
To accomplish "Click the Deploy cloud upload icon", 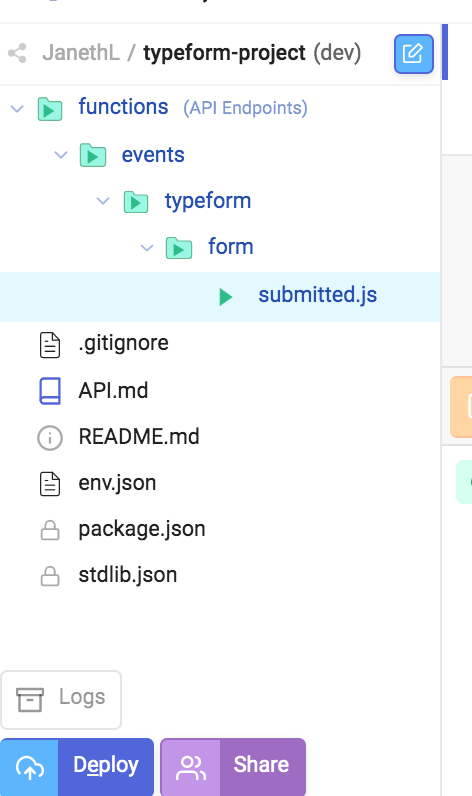I will pyautogui.click(x=29, y=768).
